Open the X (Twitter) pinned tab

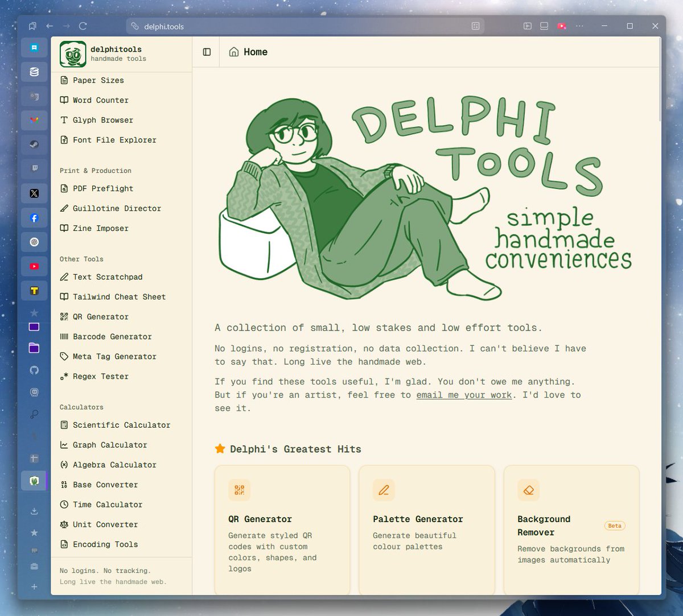point(34,193)
